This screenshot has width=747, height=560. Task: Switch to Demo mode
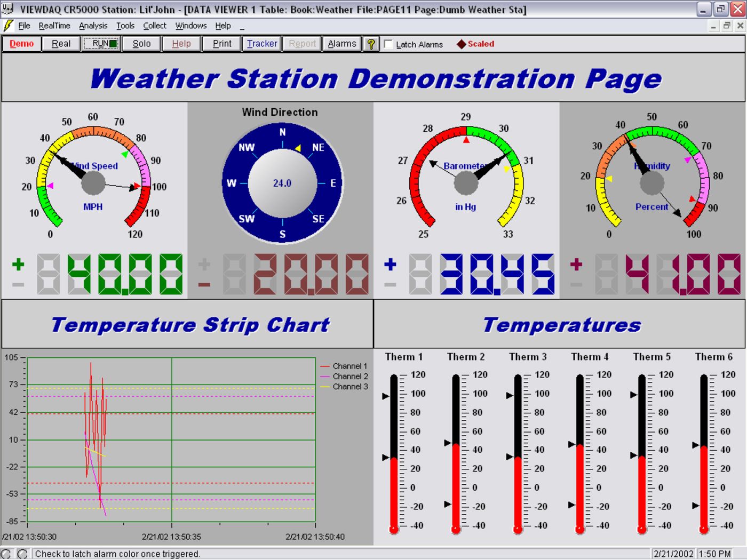pyautogui.click(x=22, y=44)
